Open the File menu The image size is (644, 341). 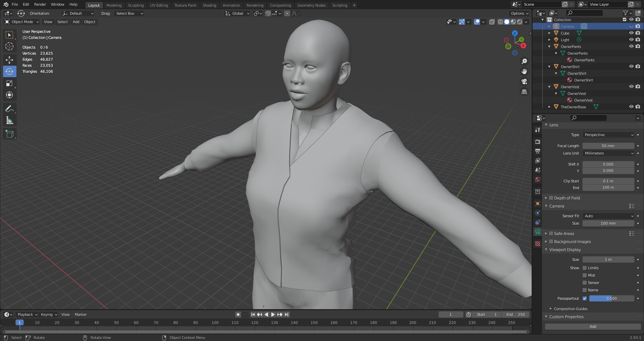15,4
